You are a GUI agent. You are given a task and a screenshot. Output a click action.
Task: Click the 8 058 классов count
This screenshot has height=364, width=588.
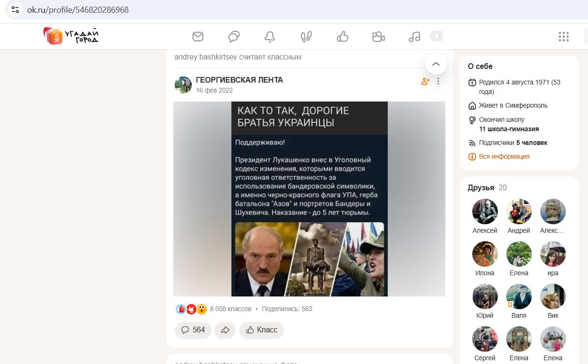(x=230, y=309)
